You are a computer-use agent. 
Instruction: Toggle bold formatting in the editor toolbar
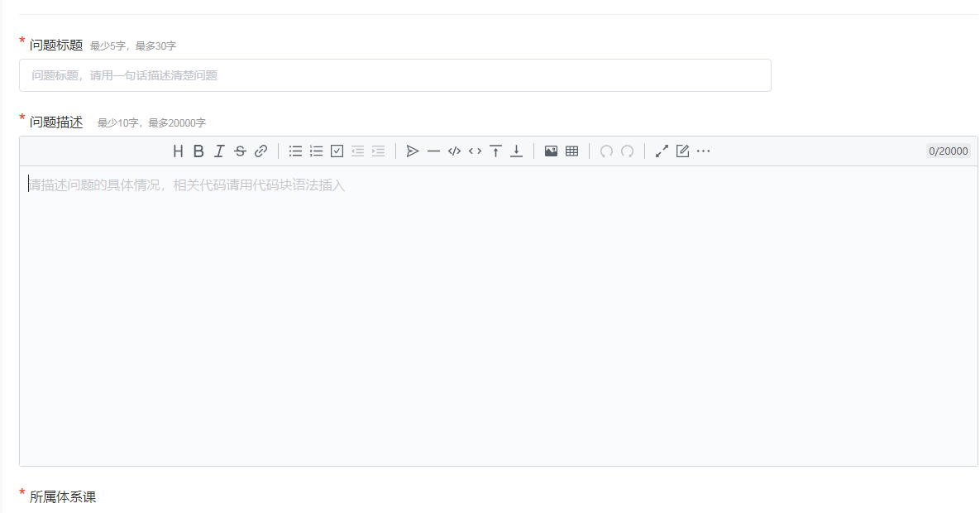tap(198, 151)
